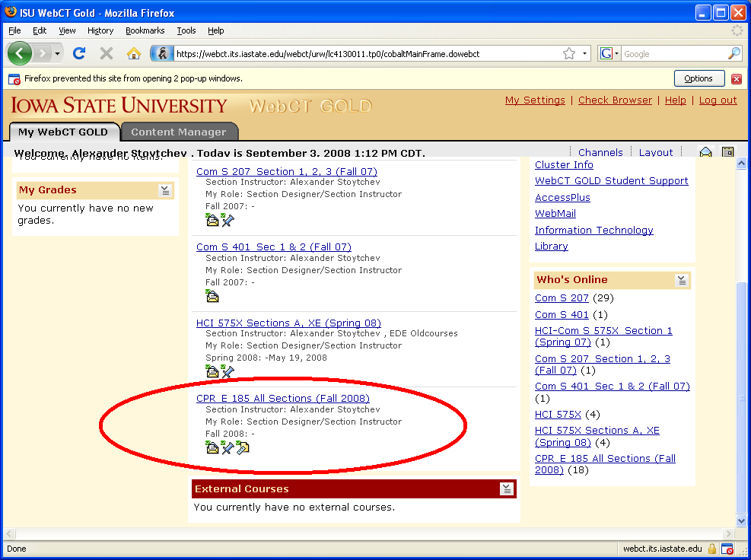Click the pushpin icon under HCI 575X Sections

[227, 371]
